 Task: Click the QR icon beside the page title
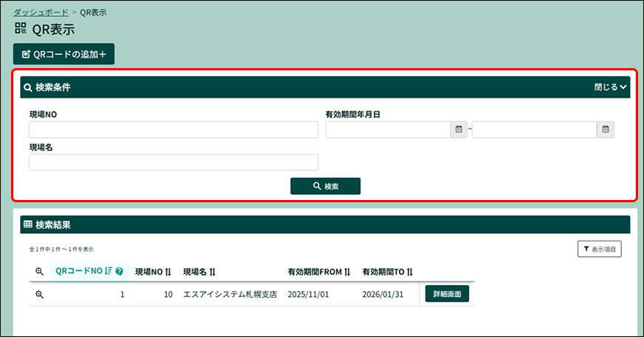tap(21, 28)
